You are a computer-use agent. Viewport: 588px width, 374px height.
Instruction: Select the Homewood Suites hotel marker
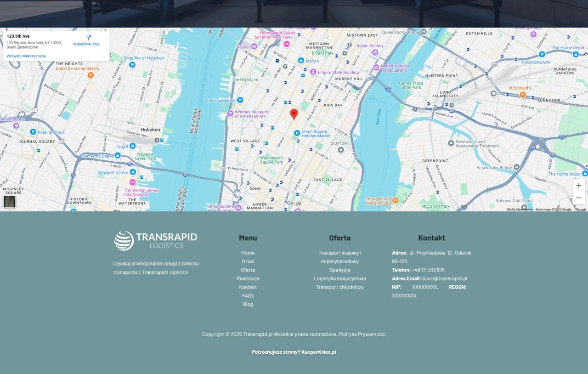pos(287,44)
